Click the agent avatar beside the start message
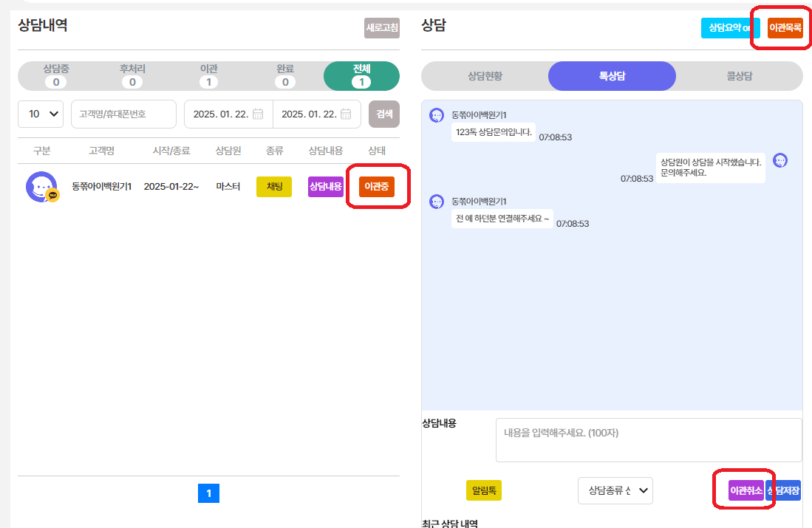This screenshot has height=528, width=812. pyautogui.click(x=780, y=160)
